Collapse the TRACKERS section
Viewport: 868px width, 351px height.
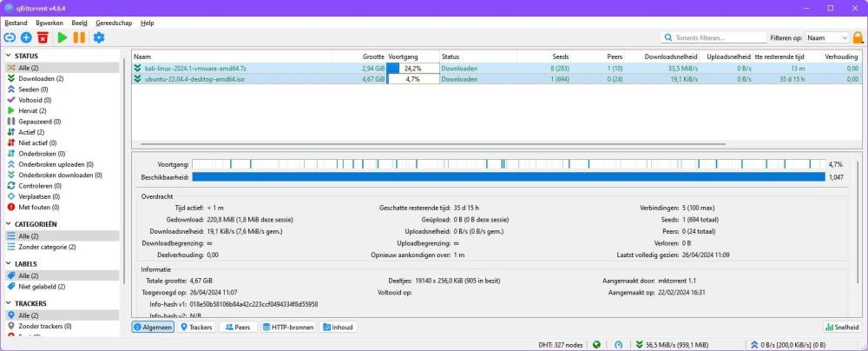[x=10, y=304]
